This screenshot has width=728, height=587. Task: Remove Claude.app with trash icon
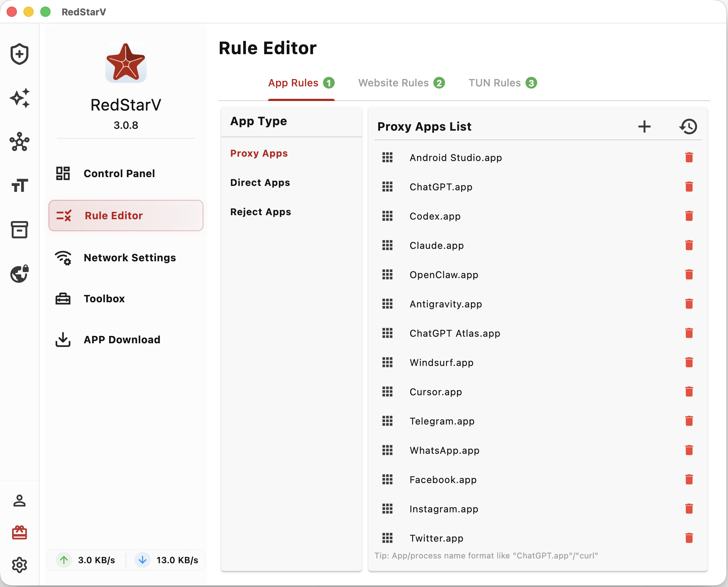click(689, 245)
